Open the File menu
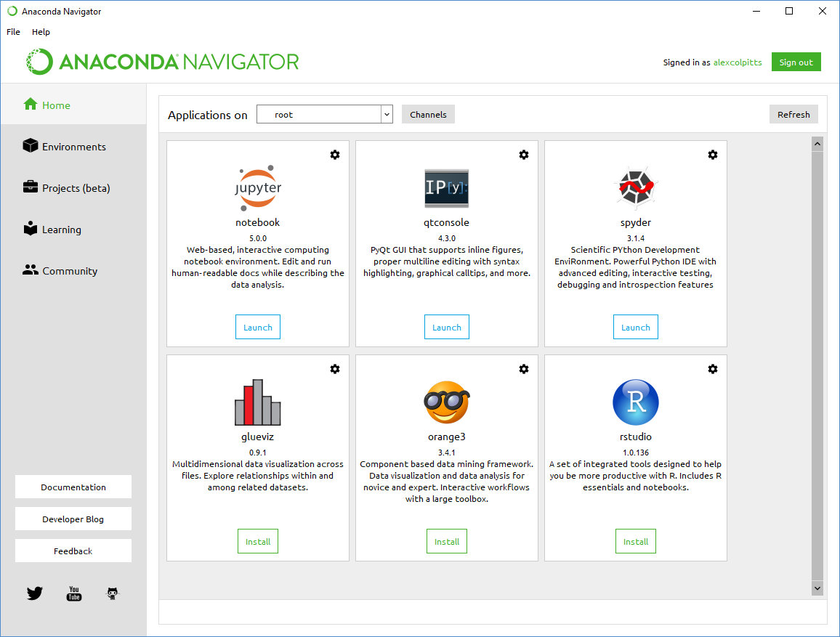This screenshot has height=637, width=840. (13, 32)
